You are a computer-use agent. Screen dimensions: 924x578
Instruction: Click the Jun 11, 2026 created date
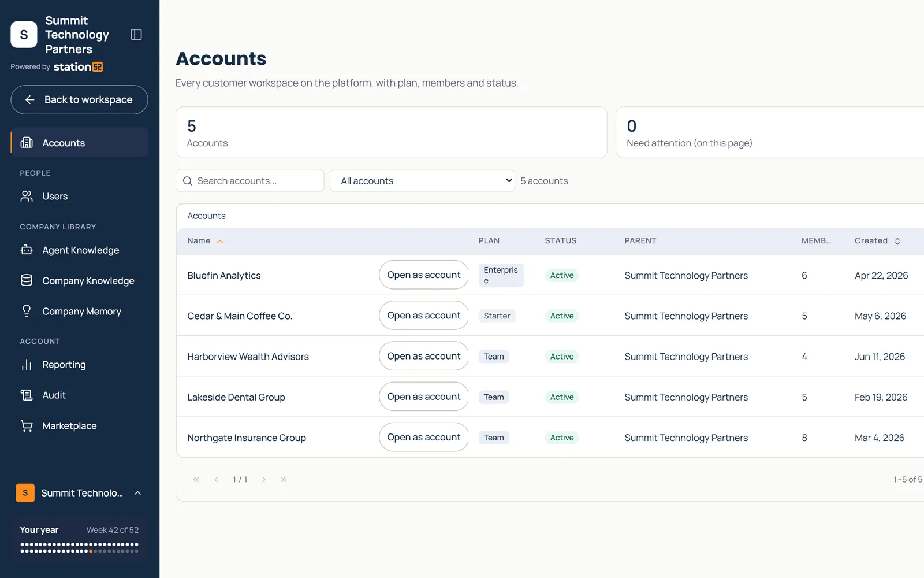click(880, 357)
